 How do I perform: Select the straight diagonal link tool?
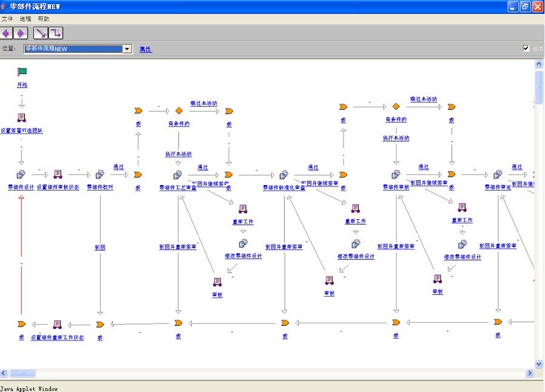(41, 33)
